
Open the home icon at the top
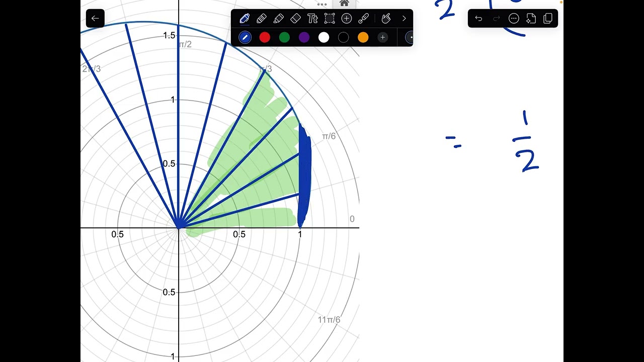[x=345, y=4]
